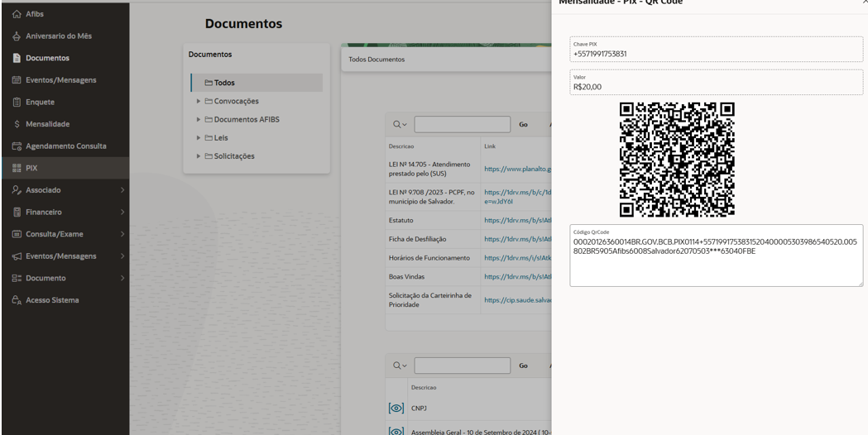Open the Afibs menu label
Viewport: 868px width, 435px height.
pyautogui.click(x=34, y=14)
